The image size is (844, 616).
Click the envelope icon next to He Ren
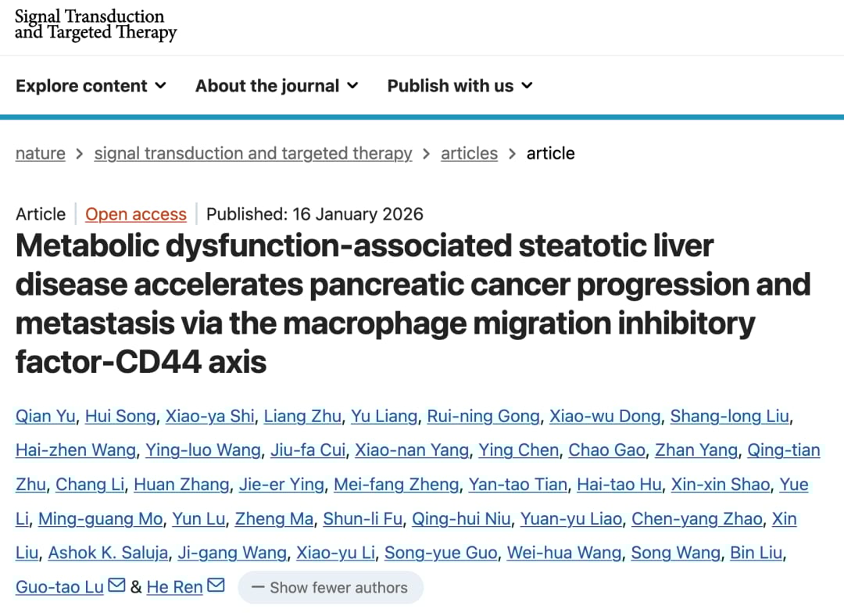[216, 586]
